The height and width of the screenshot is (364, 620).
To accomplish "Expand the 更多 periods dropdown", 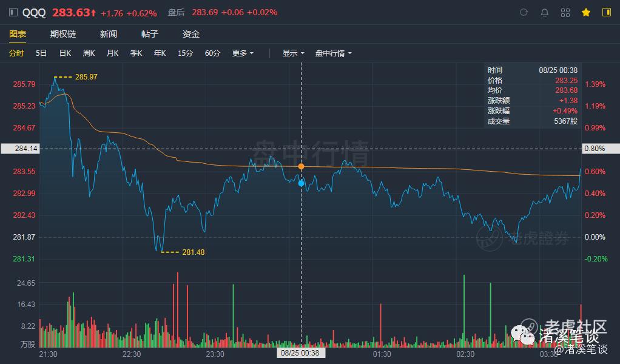I will point(243,53).
